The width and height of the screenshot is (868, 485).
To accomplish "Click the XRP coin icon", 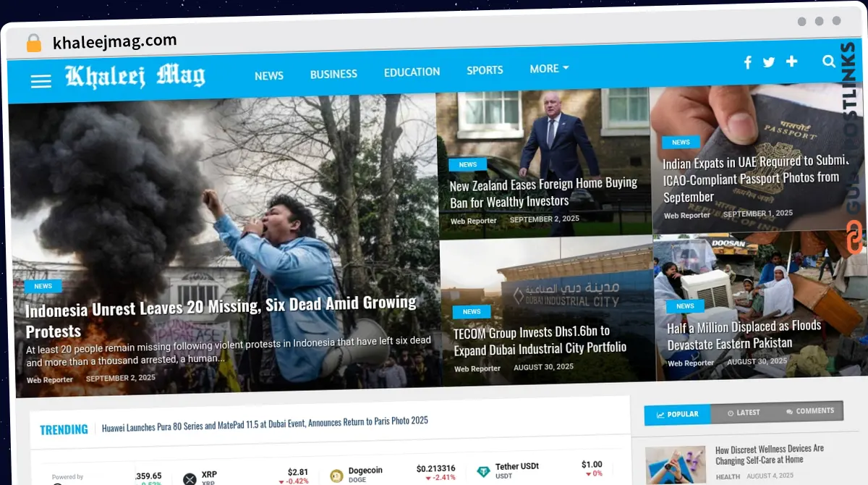I will click(x=190, y=478).
